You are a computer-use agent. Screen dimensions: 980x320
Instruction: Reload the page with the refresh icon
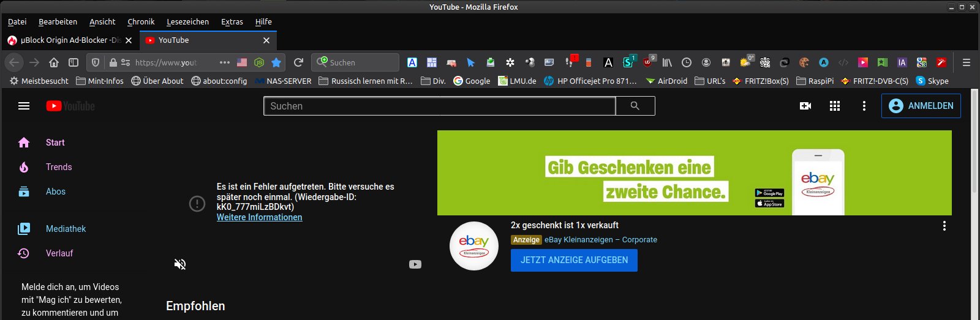[x=298, y=62]
